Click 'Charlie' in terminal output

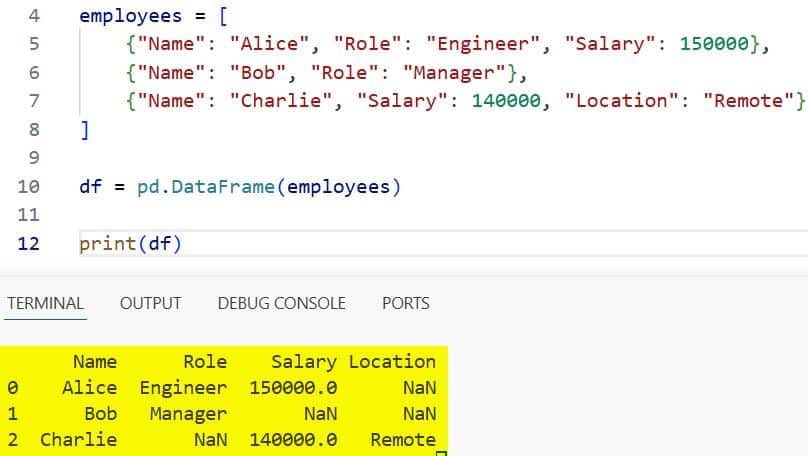click(78, 440)
